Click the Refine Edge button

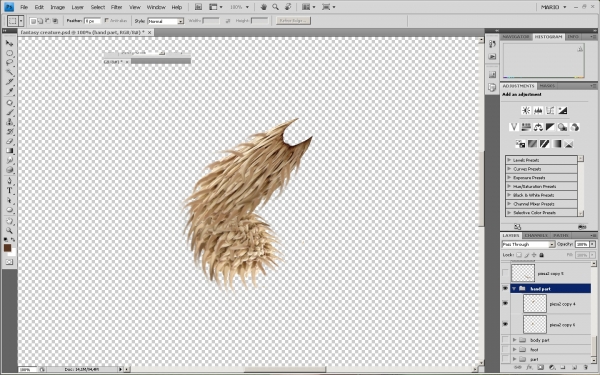[293, 21]
